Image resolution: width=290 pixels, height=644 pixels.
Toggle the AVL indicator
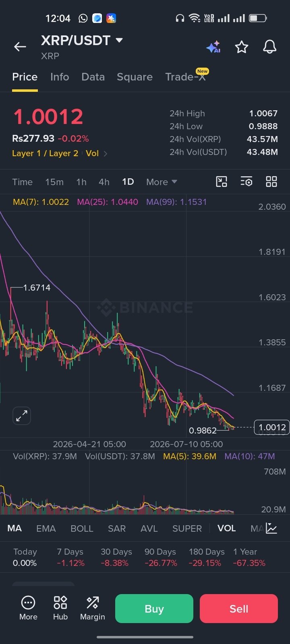click(149, 528)
